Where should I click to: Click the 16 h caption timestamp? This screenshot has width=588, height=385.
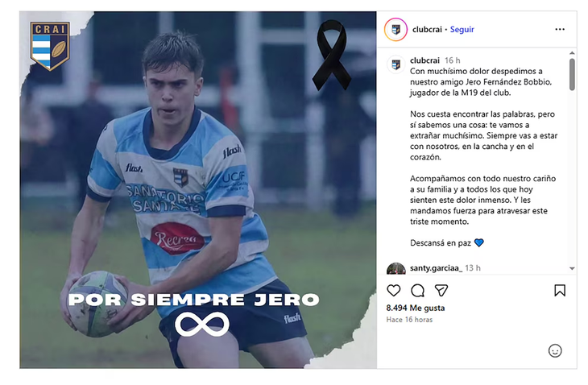pos(452,60)
